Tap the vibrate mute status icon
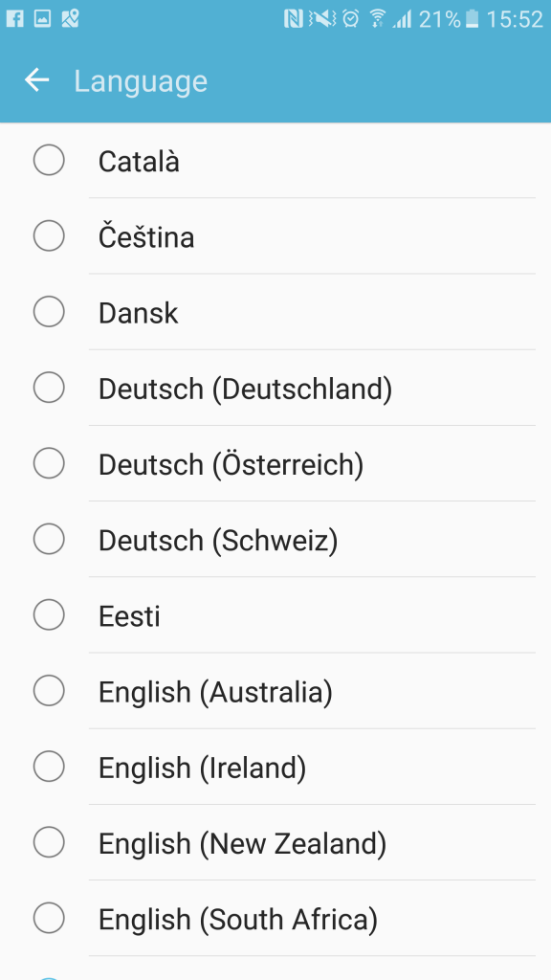Viewport: 551px width, 980px height. coord(322,19)
